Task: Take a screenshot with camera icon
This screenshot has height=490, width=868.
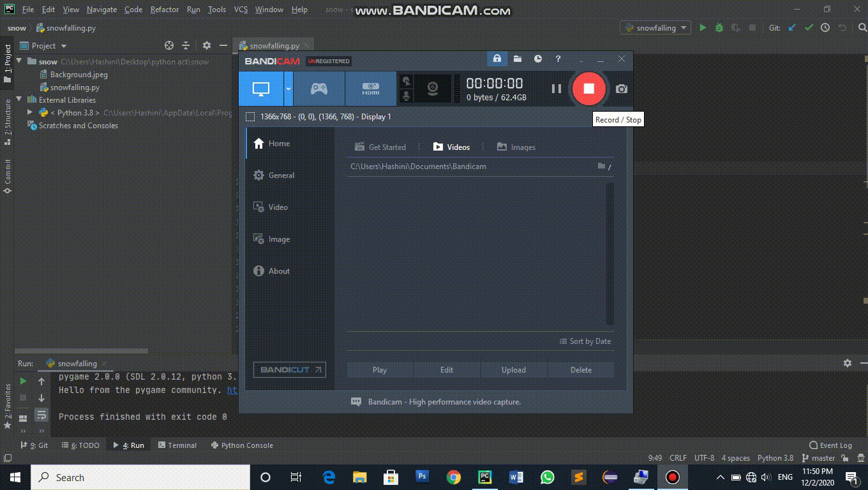Action: point(622,89)
